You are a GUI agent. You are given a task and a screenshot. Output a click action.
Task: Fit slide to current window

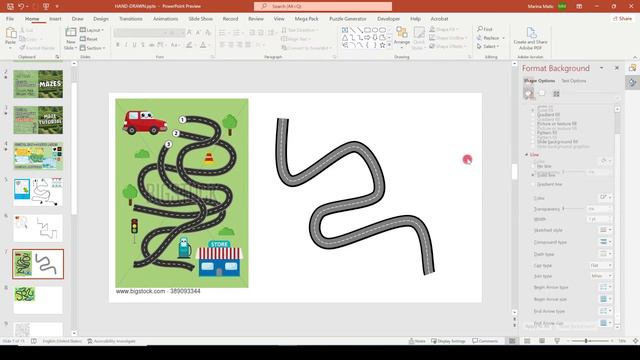(x=635, y=341)
